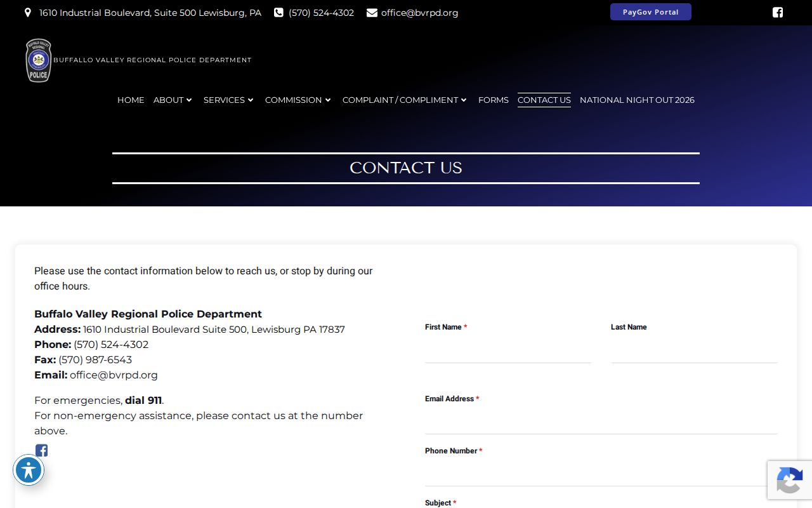This screenshot has width=812, height=508.
Task: Open Facebook icon in top right header
Action: [778, 13]
